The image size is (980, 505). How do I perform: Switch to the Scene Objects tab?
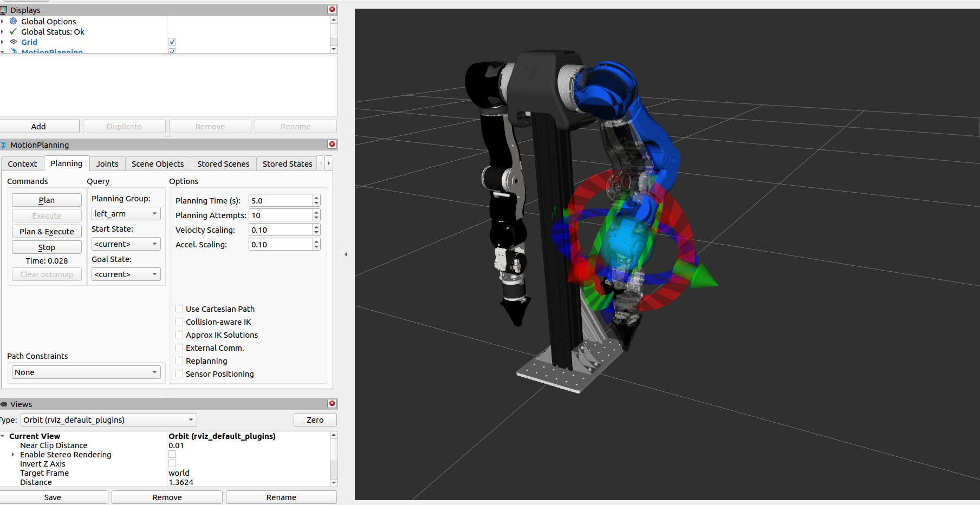[x=158, y=164]
